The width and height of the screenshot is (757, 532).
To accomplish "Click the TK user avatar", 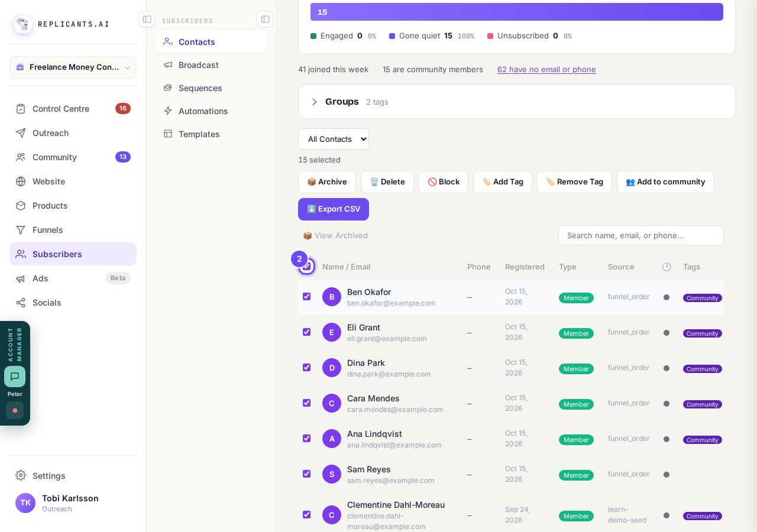I will point(25,503).
